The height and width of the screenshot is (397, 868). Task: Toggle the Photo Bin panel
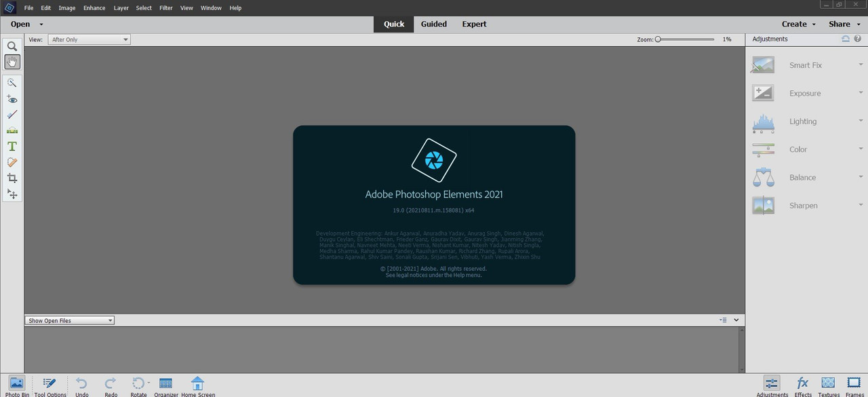coord(17,386)
